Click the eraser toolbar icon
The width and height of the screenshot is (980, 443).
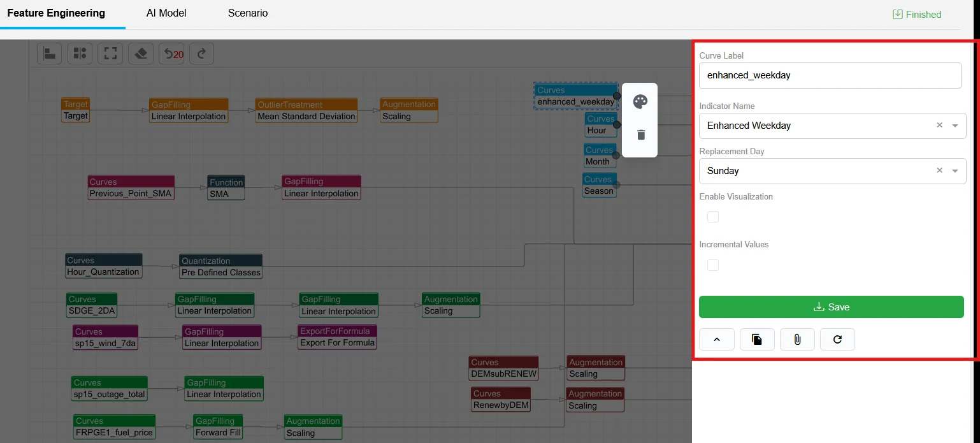tap(141, 54)
